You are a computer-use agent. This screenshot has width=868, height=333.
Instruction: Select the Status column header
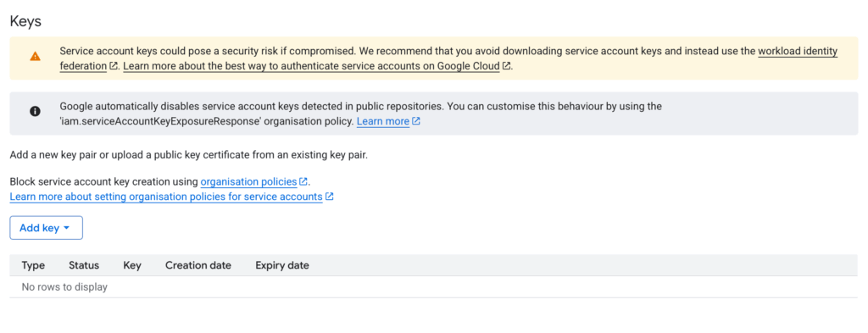coord(84,265)
